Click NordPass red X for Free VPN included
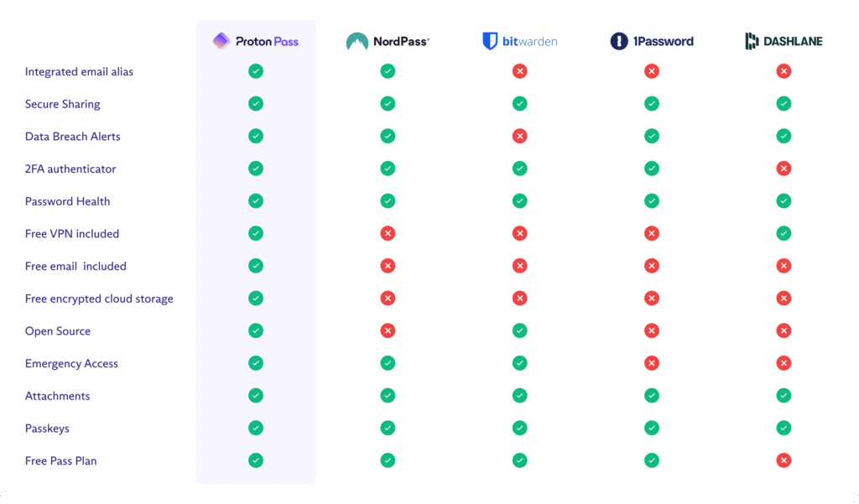 tap(388, 233)
